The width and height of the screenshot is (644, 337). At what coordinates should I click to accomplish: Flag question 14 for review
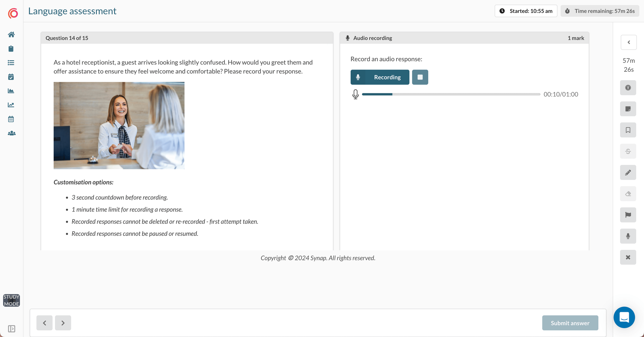(x=628, y=215)
